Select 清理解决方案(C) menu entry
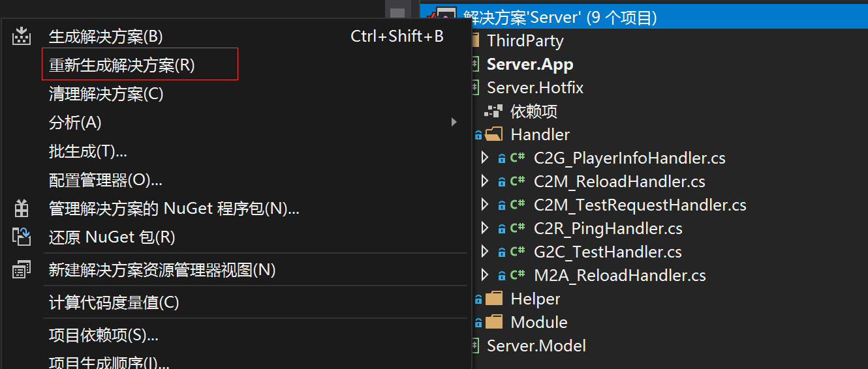868x369 pixels. click(106, 94)
